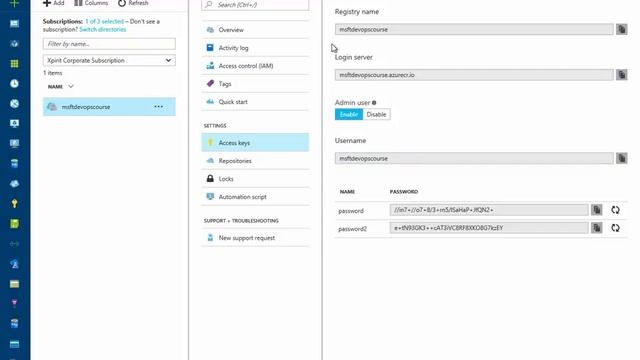Copy the Username value
The image size is (640, 360).
click(x=622, y=158)
